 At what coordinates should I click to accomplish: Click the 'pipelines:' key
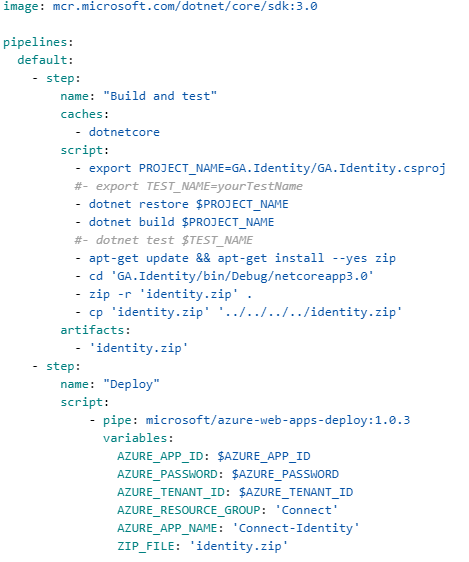click(x=38, y=43)
